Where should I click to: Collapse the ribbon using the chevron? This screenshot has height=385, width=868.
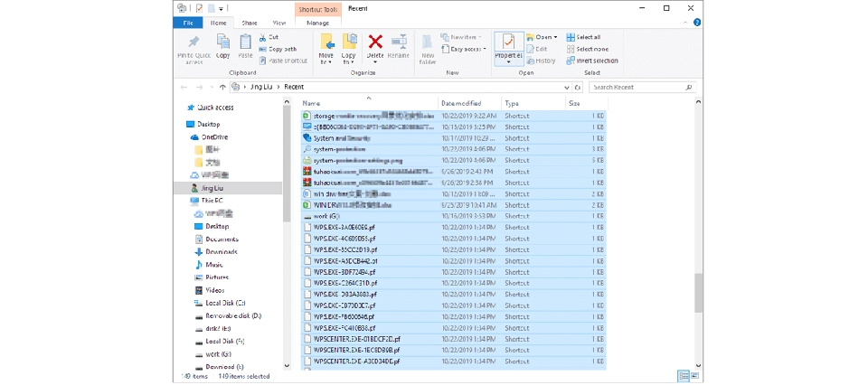(x=686, y=23)
